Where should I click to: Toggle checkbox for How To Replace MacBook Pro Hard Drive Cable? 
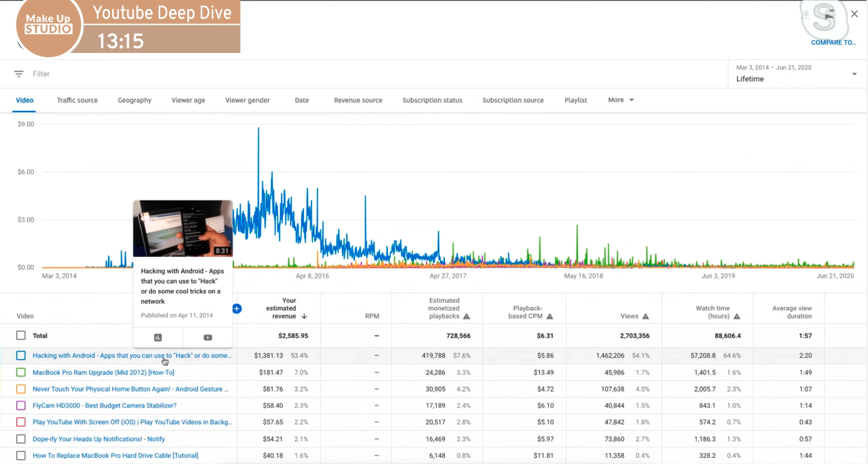21,455
